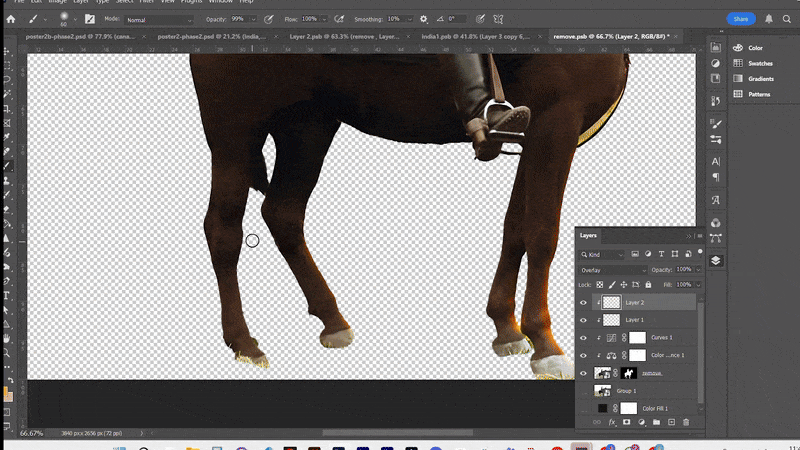Switch to poster2b-phase2.psd tab

(80, 37)
